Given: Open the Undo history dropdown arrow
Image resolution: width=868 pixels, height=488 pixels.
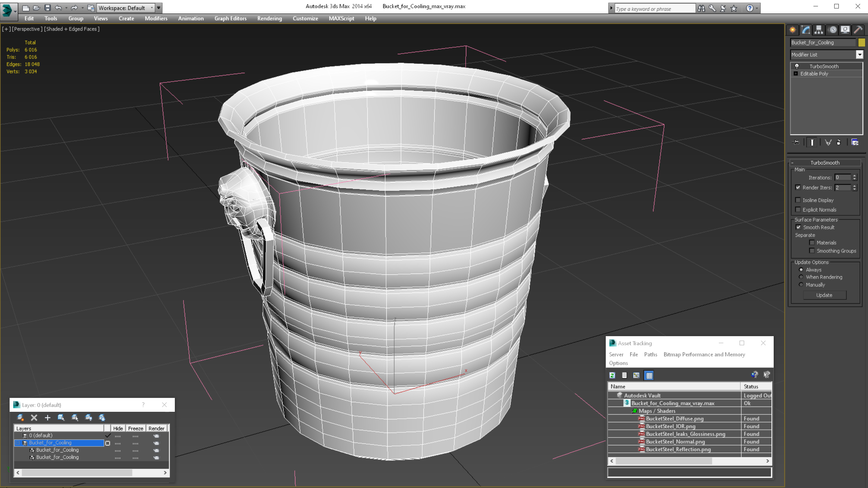Looking at the screenshot, I should click(x=66, y=8).
